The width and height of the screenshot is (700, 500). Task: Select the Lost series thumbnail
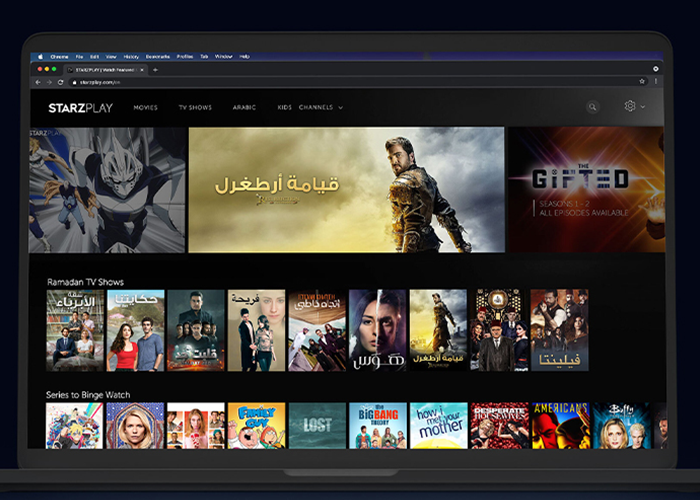coord(317,425)
